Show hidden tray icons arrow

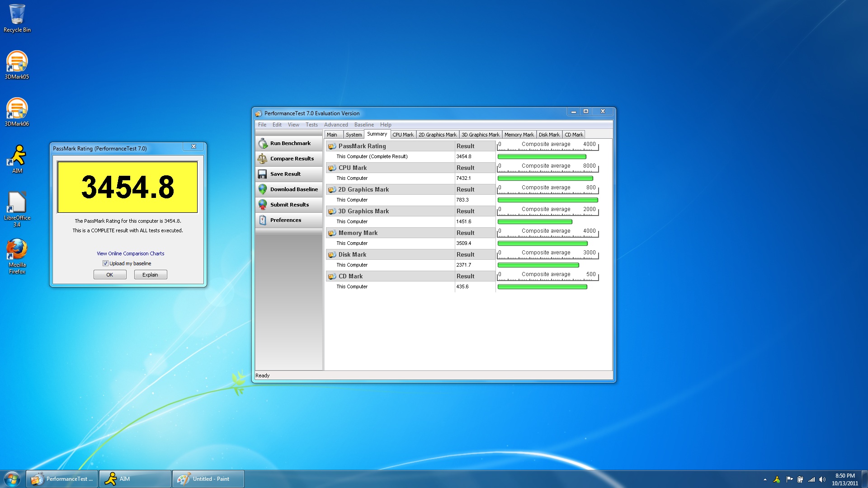point(765,479)
